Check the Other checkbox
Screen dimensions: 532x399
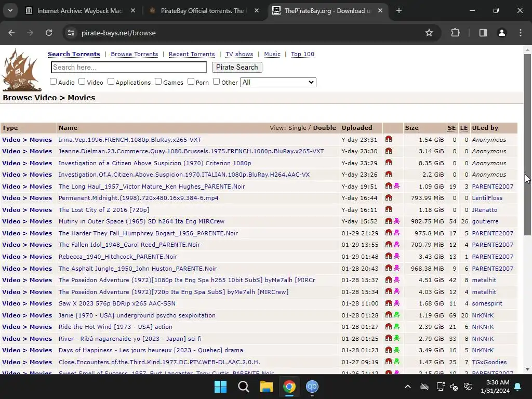tap(217, 82)
